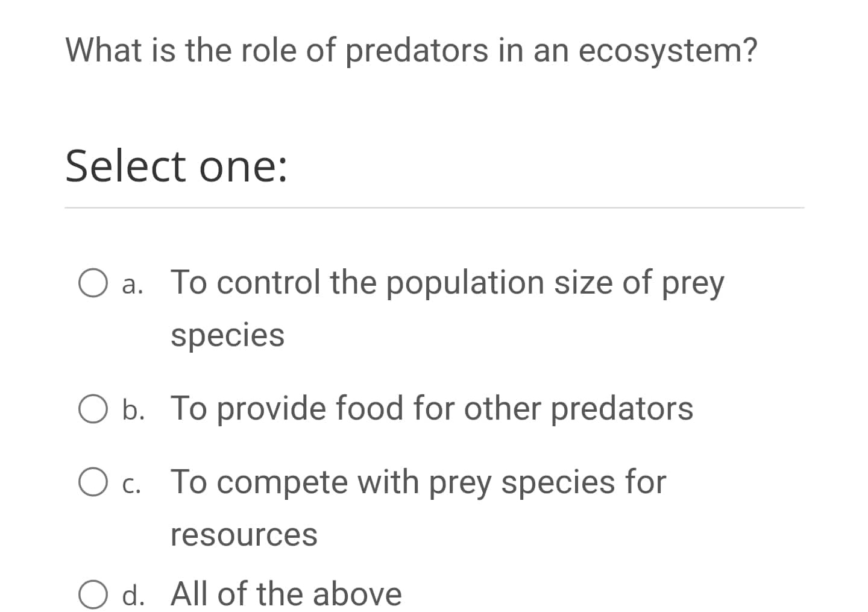
Task: Click the word 'species' in option a
Action: tap(227, 335)
